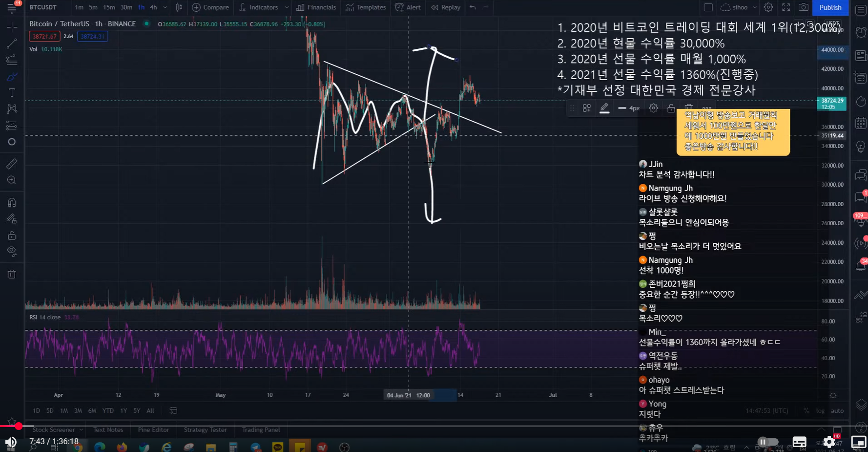
Task: Hide all drawings with eye icon
Action: 12,252
